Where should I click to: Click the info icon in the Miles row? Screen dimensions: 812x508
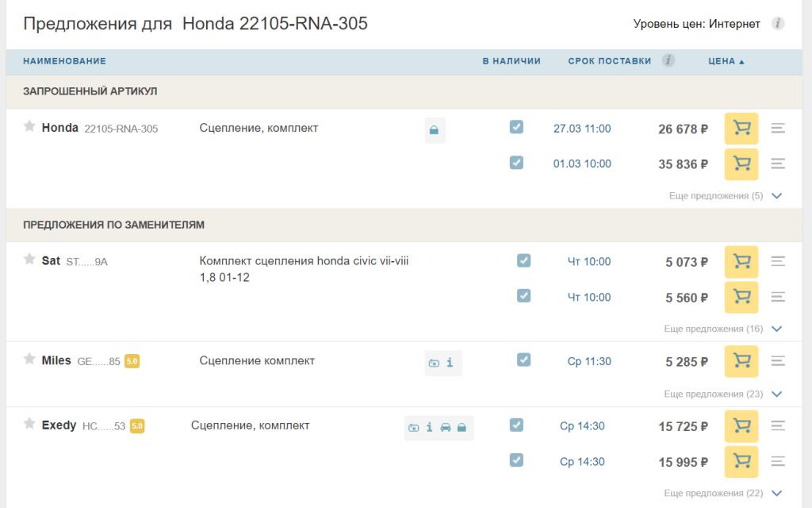(450, 362)
